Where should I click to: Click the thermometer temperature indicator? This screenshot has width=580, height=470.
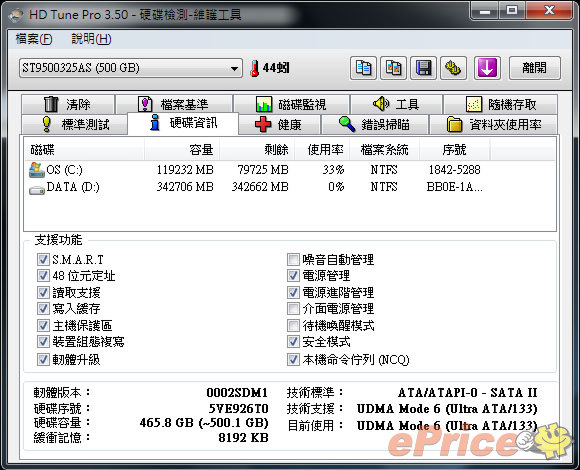(x=270, y=68)
